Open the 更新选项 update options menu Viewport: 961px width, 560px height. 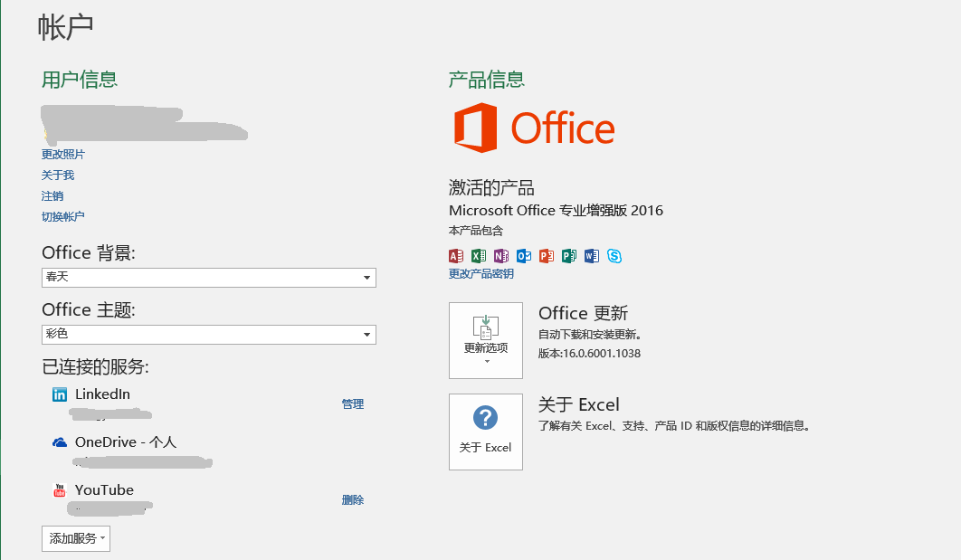pyautogui.click(x=486, y=340)
